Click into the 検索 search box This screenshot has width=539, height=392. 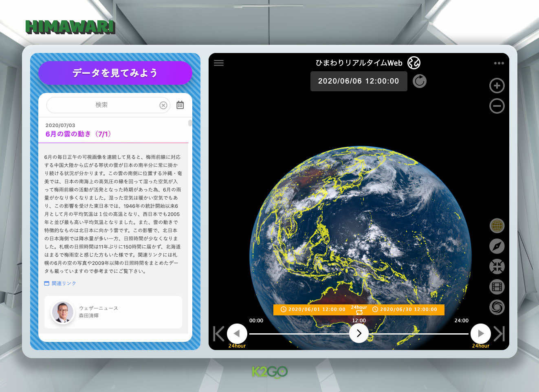point(108,105)
